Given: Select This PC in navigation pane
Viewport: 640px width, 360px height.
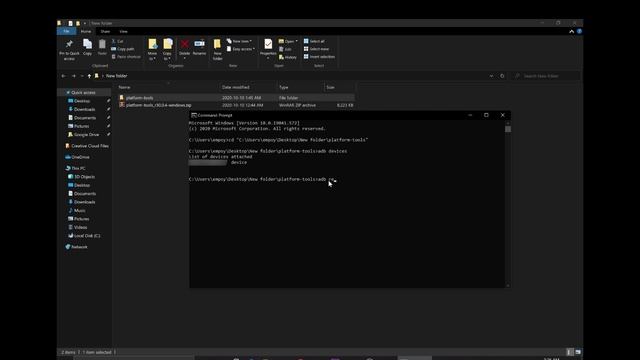Looking at the screenshot, I should (x=76, y=168).
